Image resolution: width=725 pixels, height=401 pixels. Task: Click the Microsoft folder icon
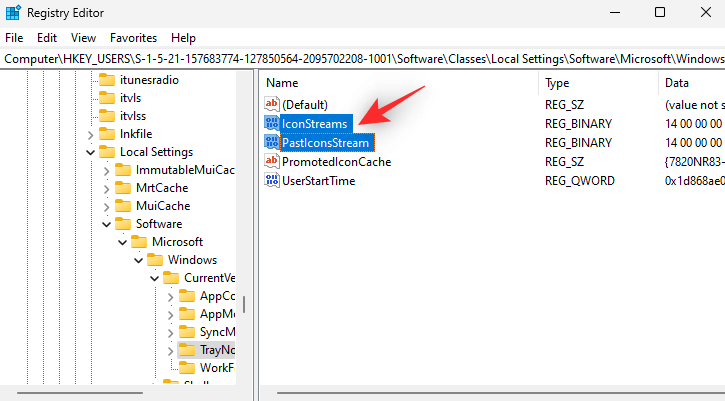click(139, 242)
